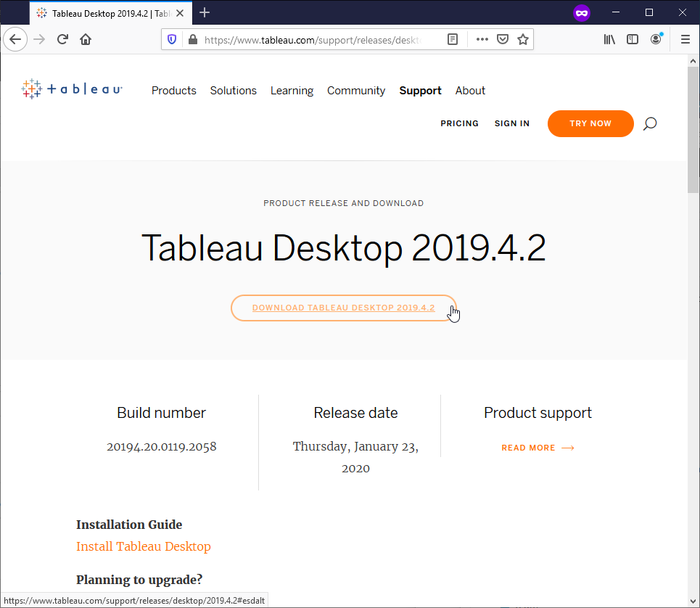
Task: Open the Community menu
Action: point(356,91)
